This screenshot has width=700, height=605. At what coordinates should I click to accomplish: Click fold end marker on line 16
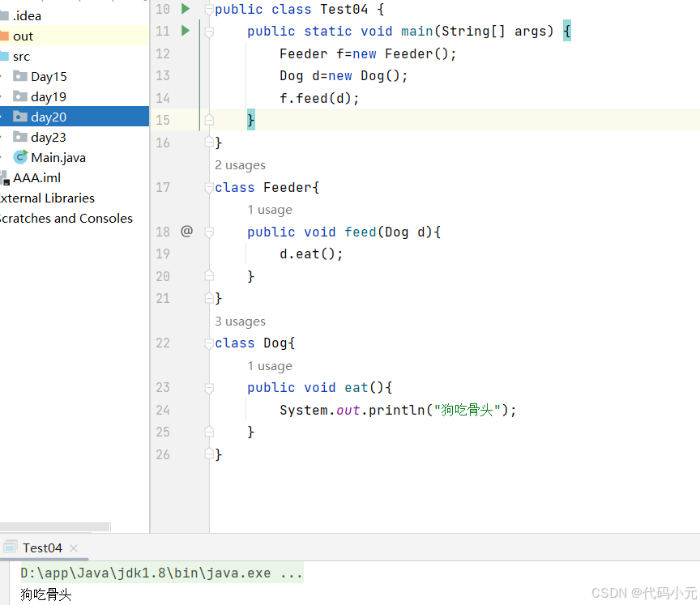tap(208, 142)
